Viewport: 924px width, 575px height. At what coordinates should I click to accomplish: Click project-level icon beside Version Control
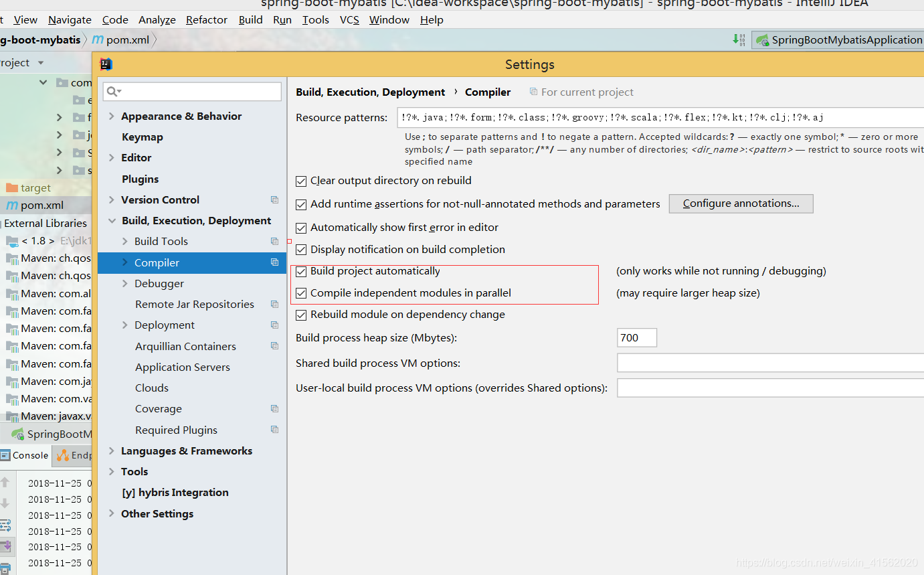[x=274, y=199]
